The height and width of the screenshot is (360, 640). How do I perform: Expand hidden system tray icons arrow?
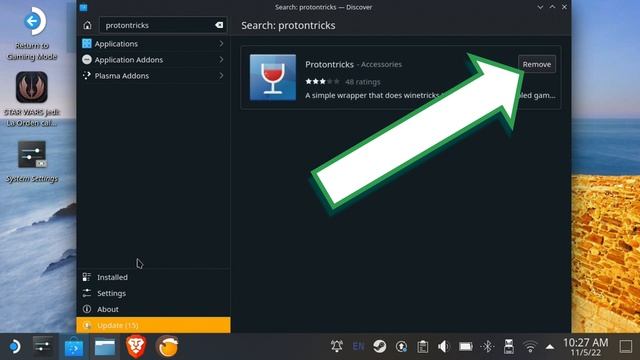[550, 347]
